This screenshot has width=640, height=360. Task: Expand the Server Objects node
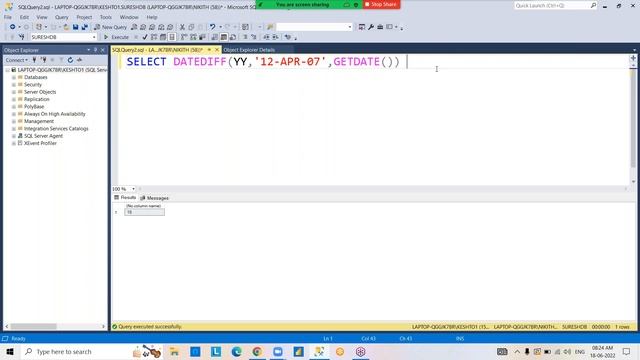pyautogui.click(x=14, y=92)
